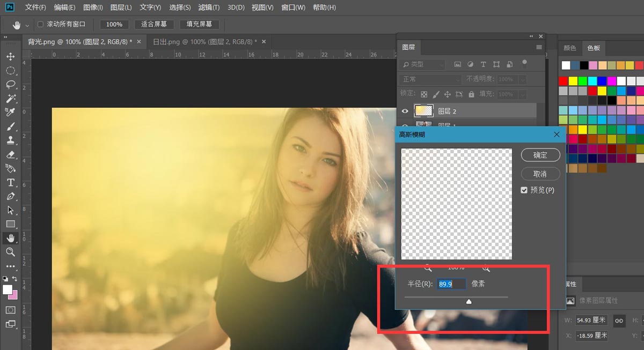Open the 图像(I) menu
This screenshot has width=644, height=350.
93,8
